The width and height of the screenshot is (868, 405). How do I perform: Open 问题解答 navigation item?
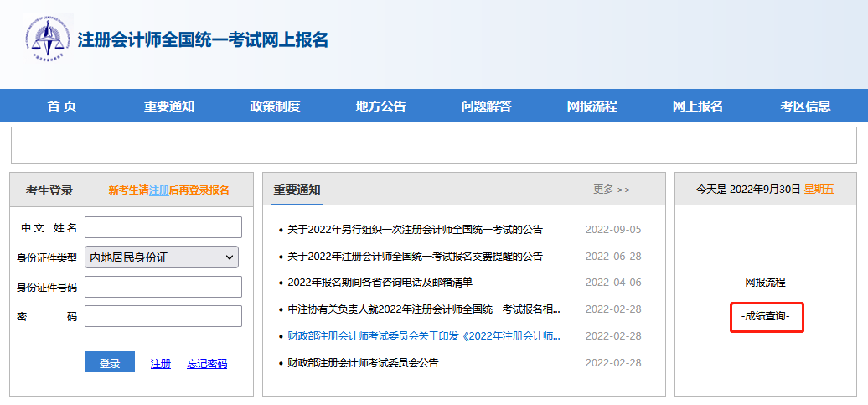tap(486, 106)
